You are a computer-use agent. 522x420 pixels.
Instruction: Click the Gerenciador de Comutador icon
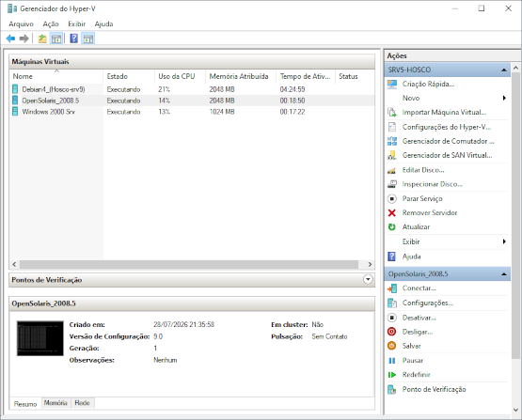[x=392, y=141]
